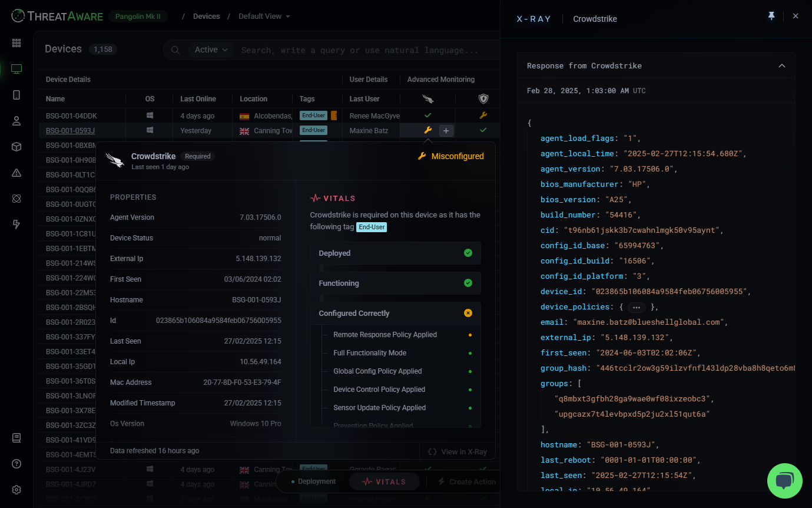Open the users section from sidebar

pos(16,121)
